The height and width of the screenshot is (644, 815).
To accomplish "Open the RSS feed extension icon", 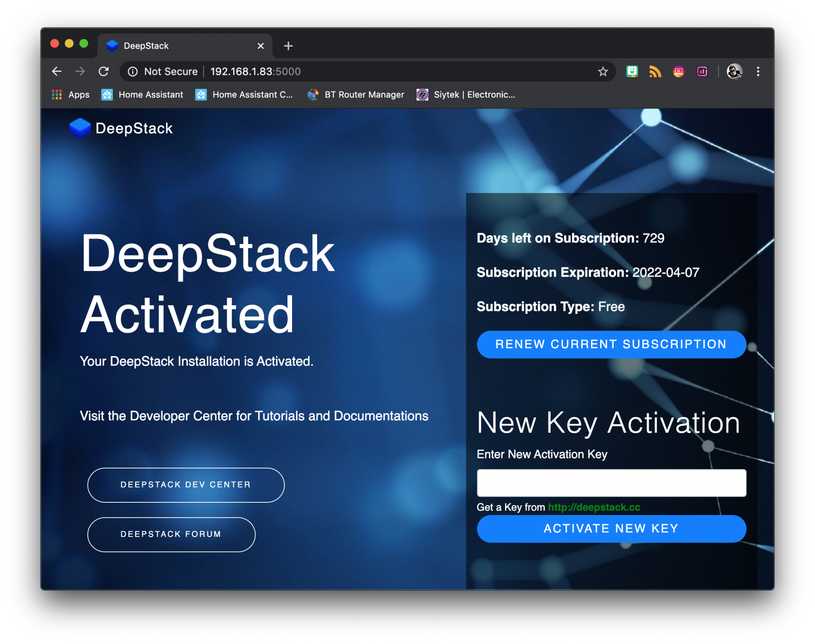I will click(655, 72).
